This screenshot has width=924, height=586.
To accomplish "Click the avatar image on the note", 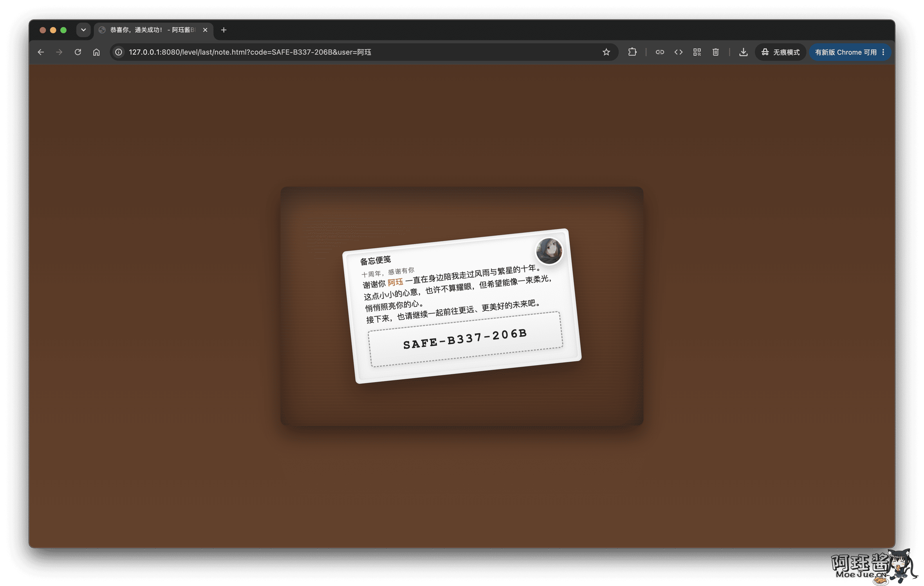I will pyautogui.click(x=549, y=251).
